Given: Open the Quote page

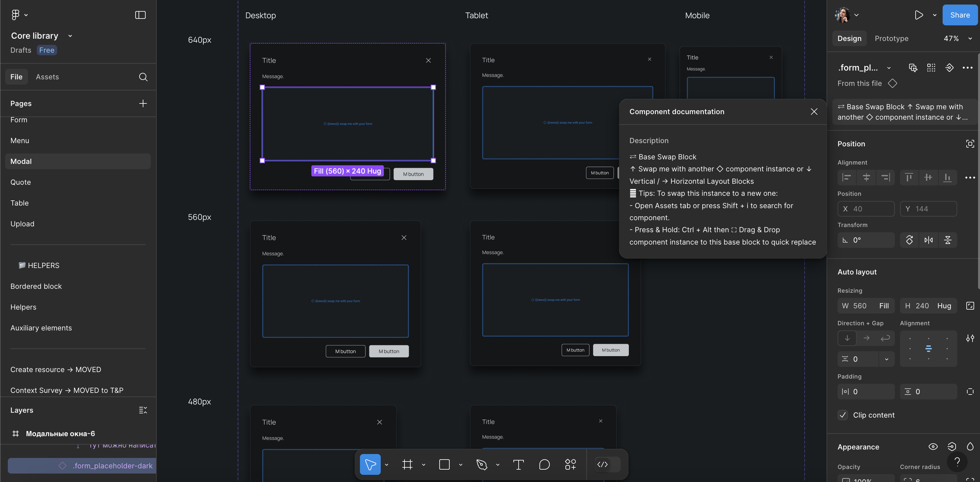Looking at the screenshot, I should tap(20, 182).
